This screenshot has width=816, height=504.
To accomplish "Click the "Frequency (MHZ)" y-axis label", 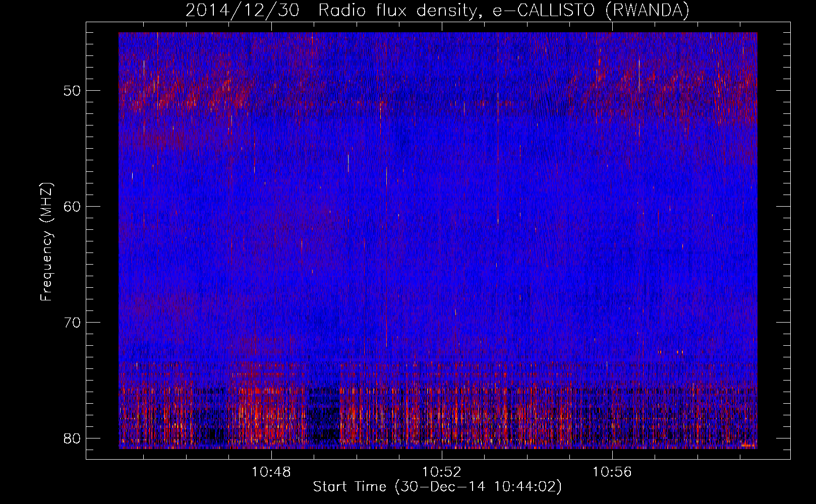I will coord(46,241).
